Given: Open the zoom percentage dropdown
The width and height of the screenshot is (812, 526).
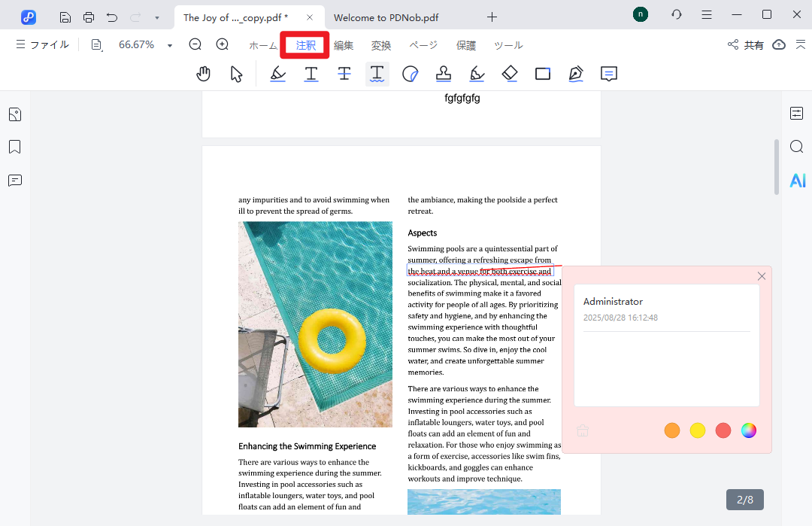Looking at the screenshot, I should (170, 46).
